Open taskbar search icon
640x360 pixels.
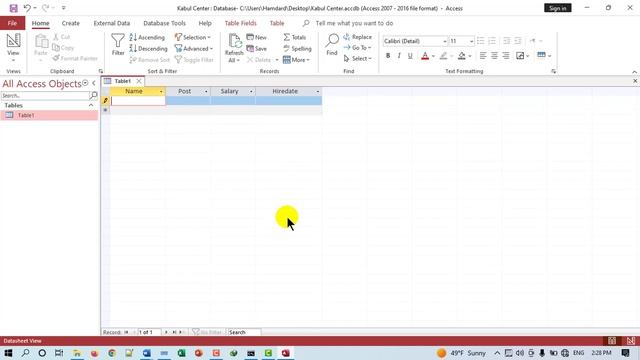pos(25,353)
